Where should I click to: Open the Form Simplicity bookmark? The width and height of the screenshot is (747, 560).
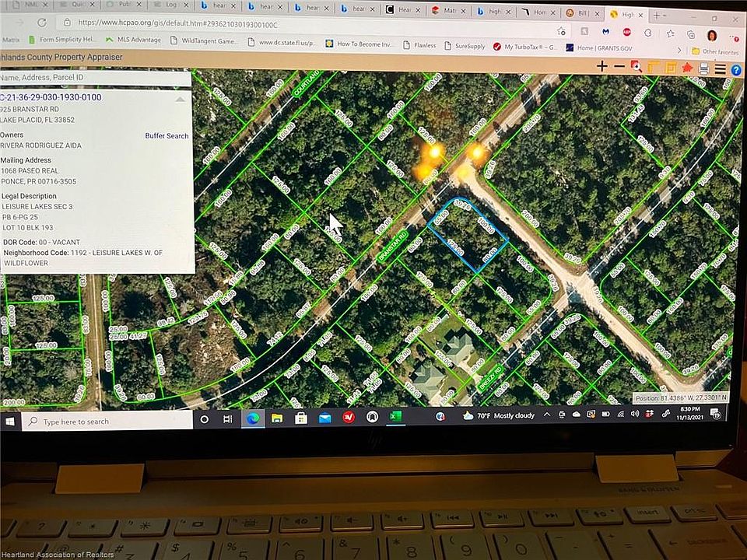coord(62,39)
